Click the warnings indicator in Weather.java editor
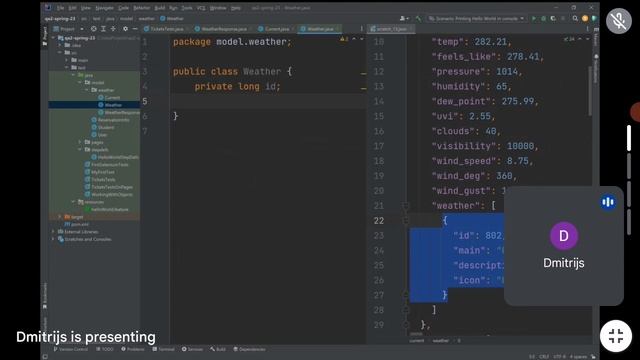 [344, 39]
